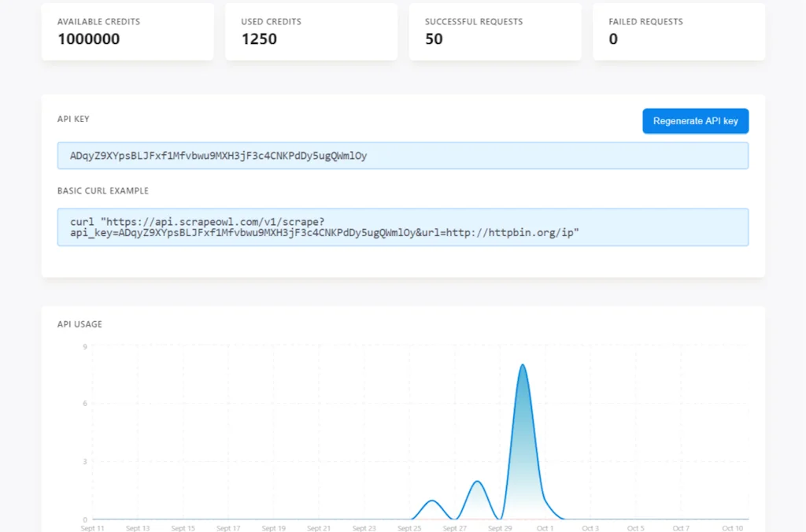
Task: Select the API key text field
Action: click(x=402, y=156)
